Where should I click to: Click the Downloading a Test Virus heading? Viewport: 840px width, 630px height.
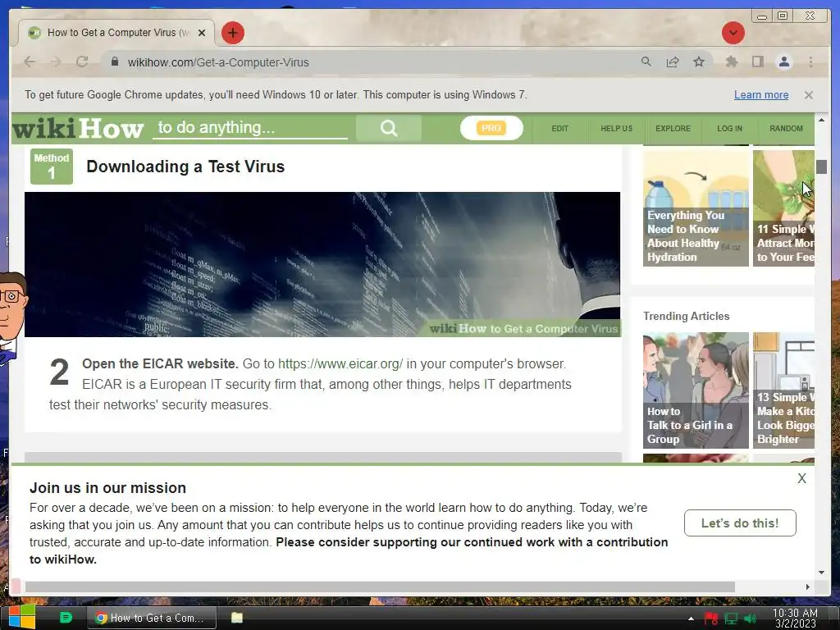tap(185, 167)
